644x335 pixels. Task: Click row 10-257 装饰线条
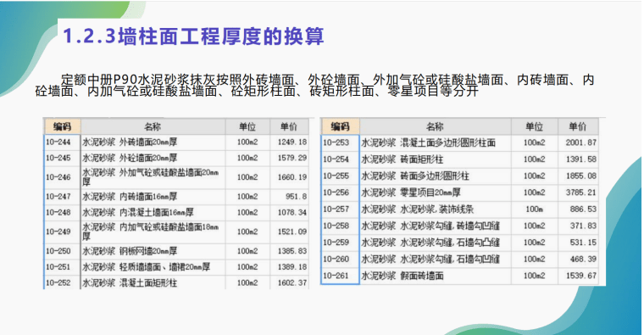[459, 209]
